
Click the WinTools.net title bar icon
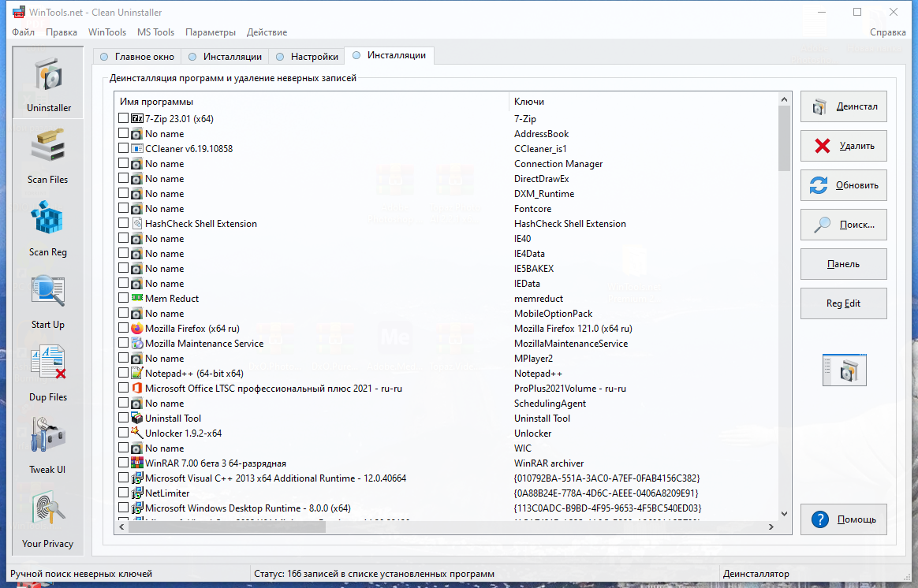click(19, 13)
